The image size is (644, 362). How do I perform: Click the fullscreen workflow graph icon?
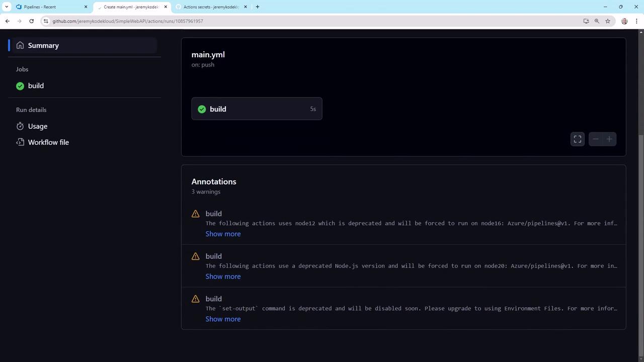(x=578, y=139)
